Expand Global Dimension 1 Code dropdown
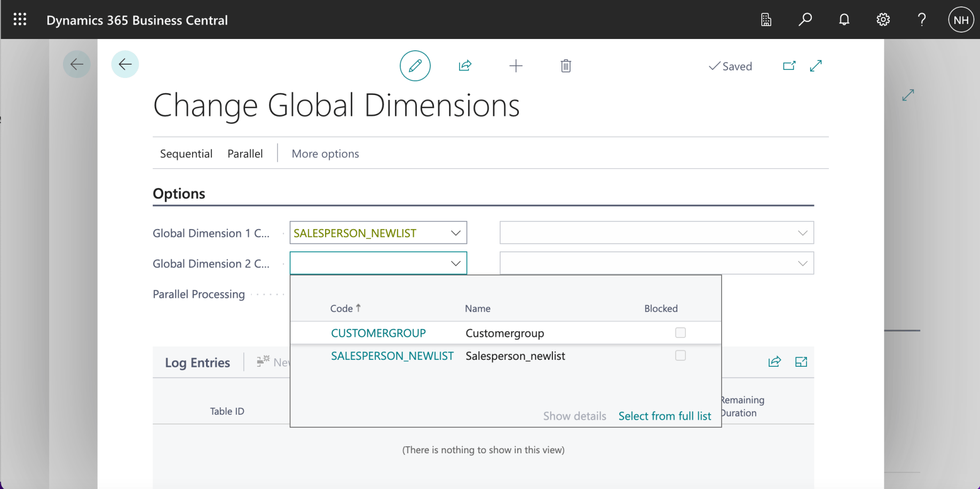 click(455, 233)
